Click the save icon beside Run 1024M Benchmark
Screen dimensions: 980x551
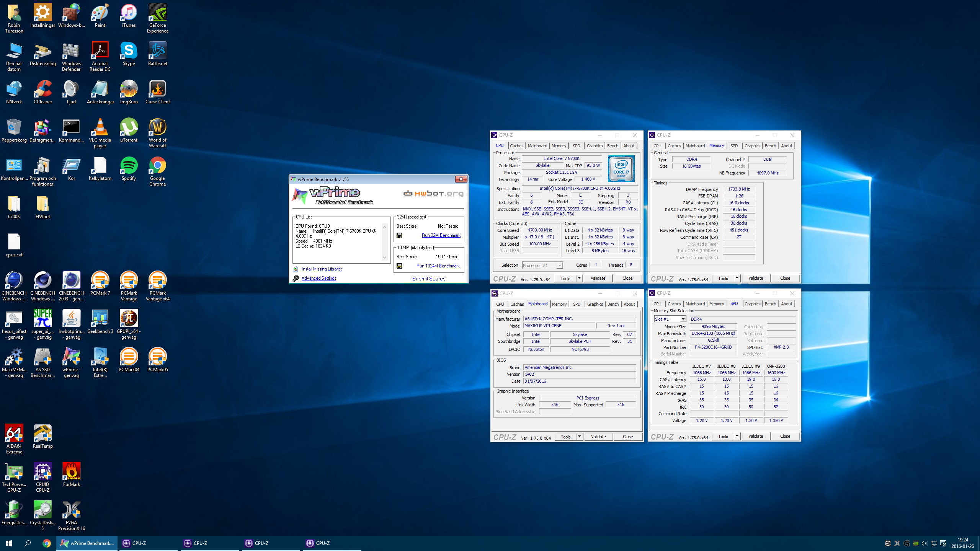399,266
